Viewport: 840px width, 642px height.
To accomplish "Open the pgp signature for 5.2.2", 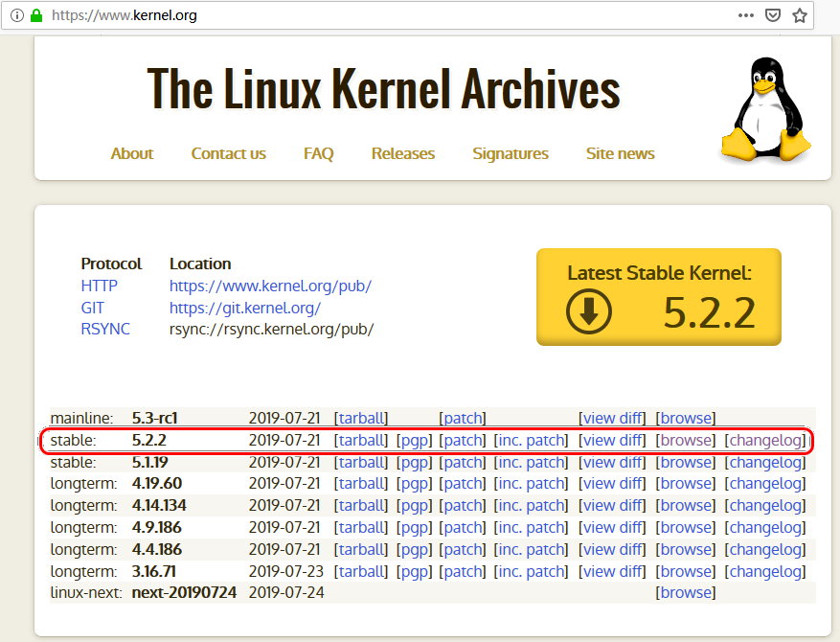I will (414, 440).
